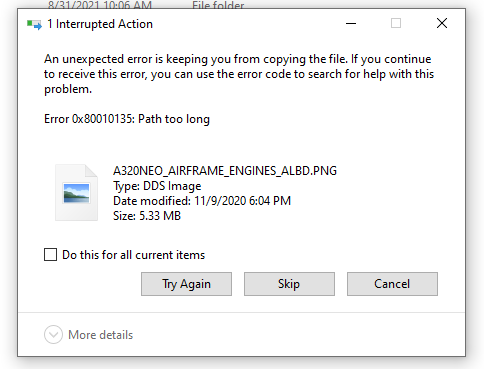This screenshot has height=369, width=484.
Task: Select the A320NEO_AIRFRAME_ENGINES_ALBD.PNG filename
Action: tap(225, 171)
